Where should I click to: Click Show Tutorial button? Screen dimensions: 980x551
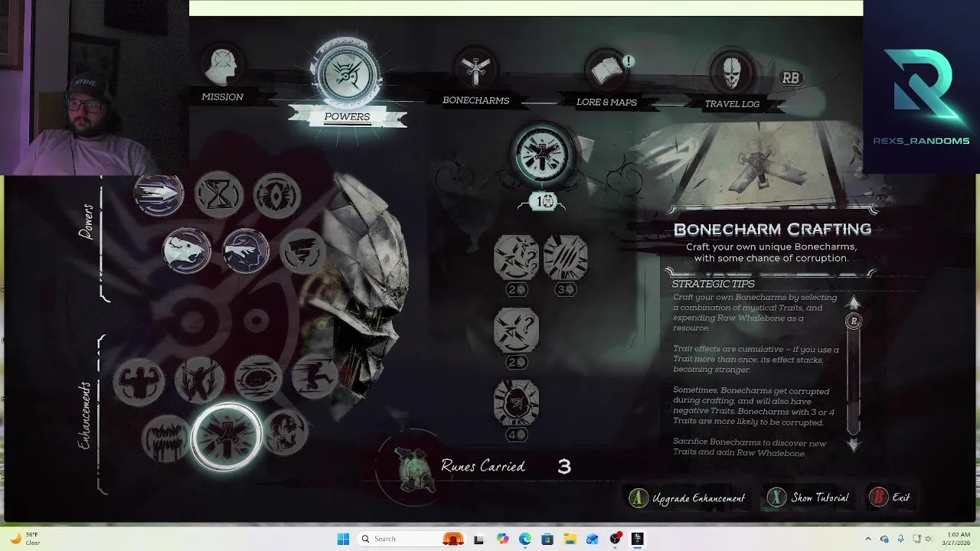pyautogui.click(x=809, y=497)
